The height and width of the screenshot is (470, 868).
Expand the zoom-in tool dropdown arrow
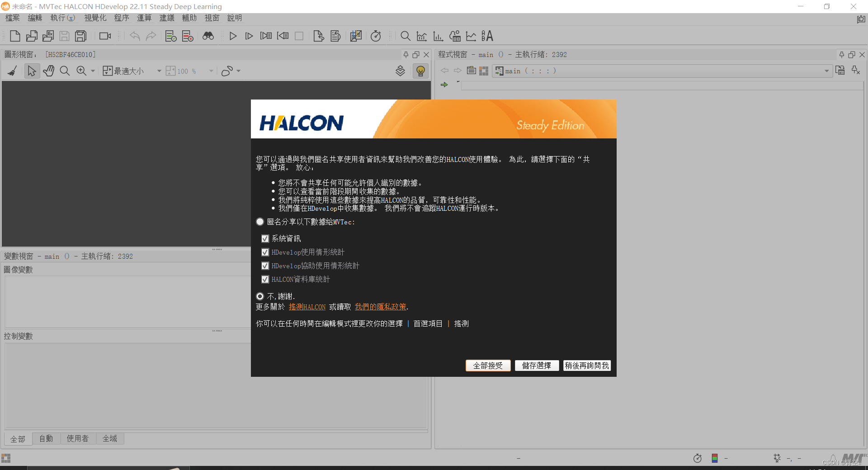click(x=93, y=71)
